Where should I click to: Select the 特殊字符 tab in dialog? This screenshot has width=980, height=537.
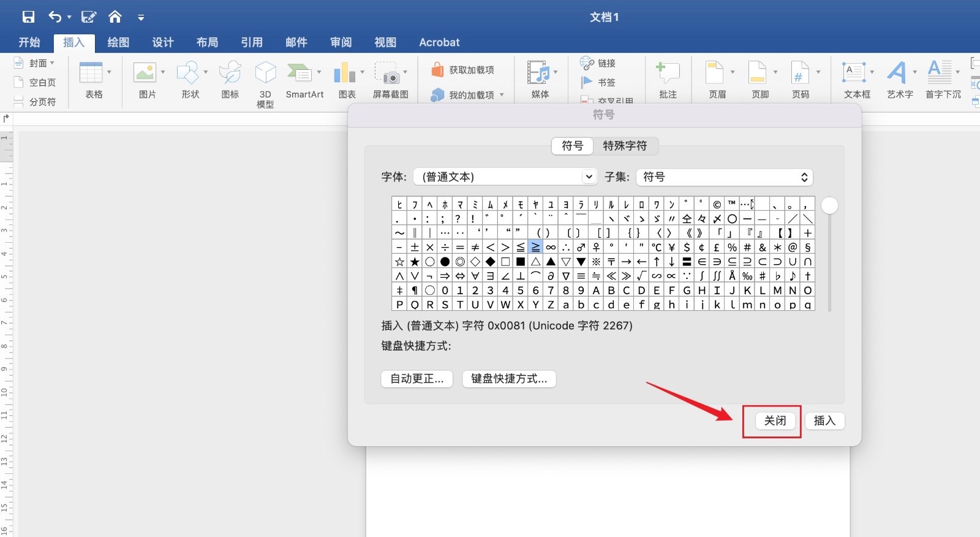pos(625,146)
